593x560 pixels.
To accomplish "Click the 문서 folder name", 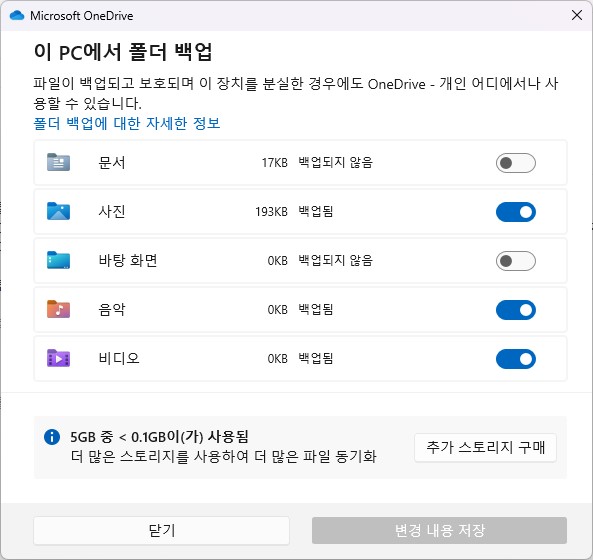I will [112, 163].
